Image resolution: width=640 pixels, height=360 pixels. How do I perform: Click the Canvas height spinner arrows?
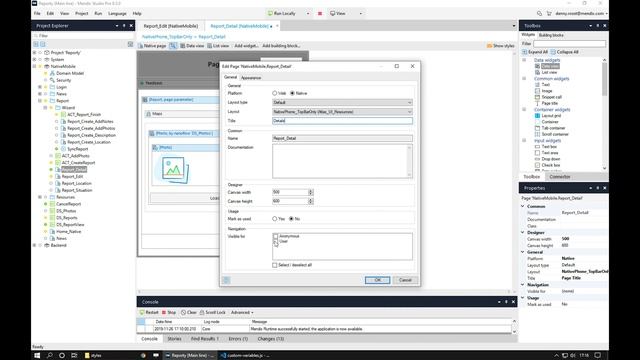(311, 201)
